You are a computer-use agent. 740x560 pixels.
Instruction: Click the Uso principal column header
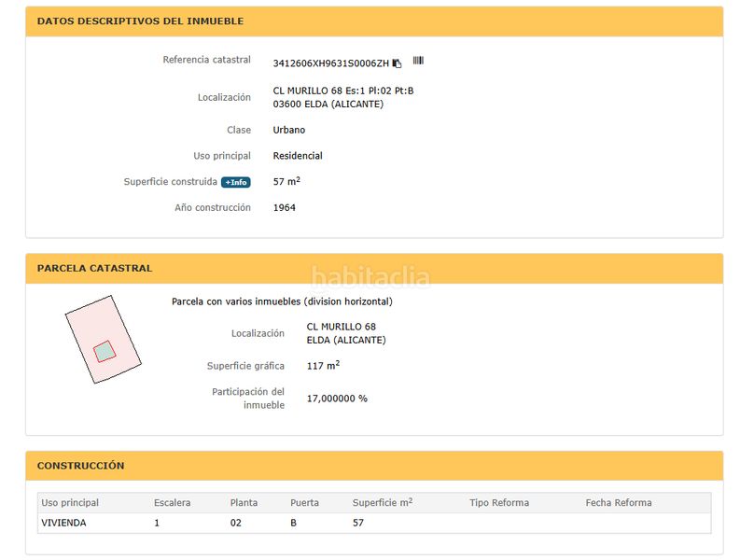point(70,503)
